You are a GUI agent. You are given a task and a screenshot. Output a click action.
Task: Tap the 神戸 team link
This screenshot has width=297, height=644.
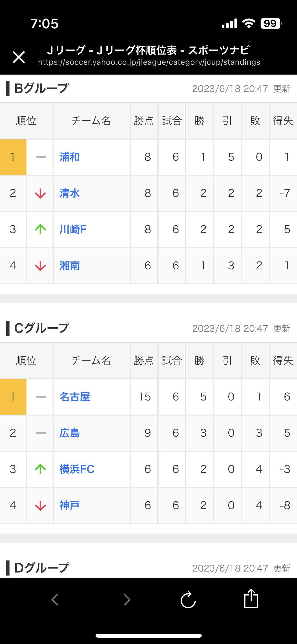69,505
